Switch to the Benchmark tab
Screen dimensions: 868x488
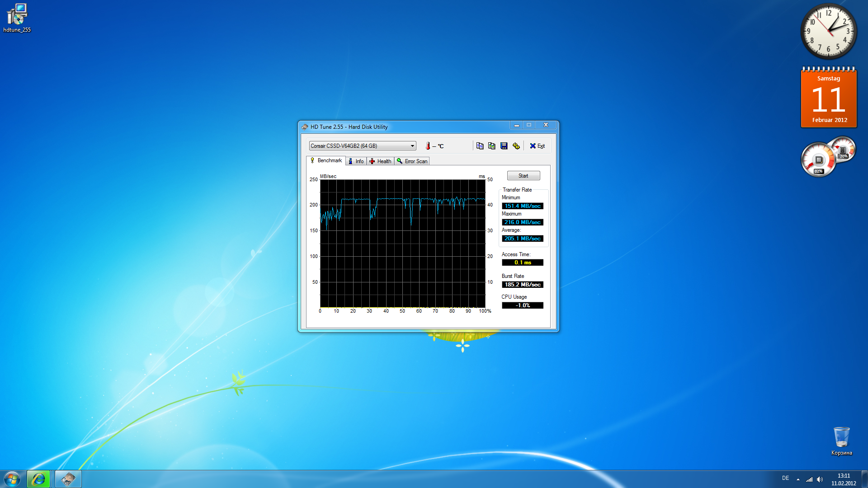click(x=326, y=161)
